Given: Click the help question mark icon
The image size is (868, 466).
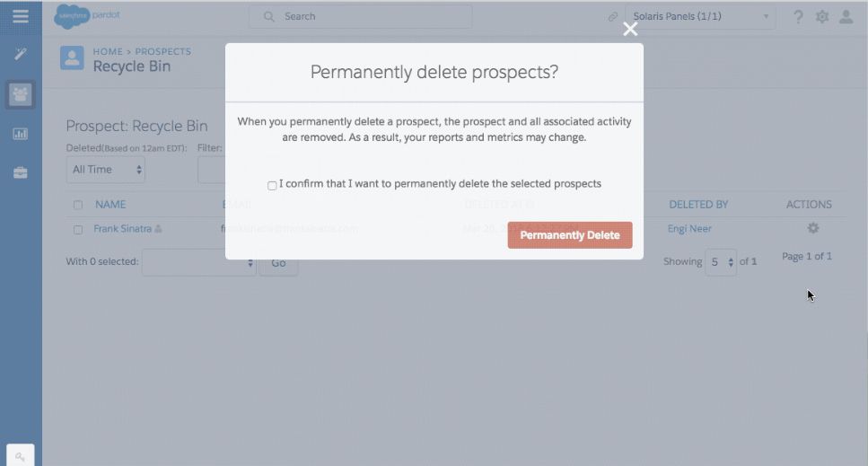Looking at the screenshot, I should point(798,16).
